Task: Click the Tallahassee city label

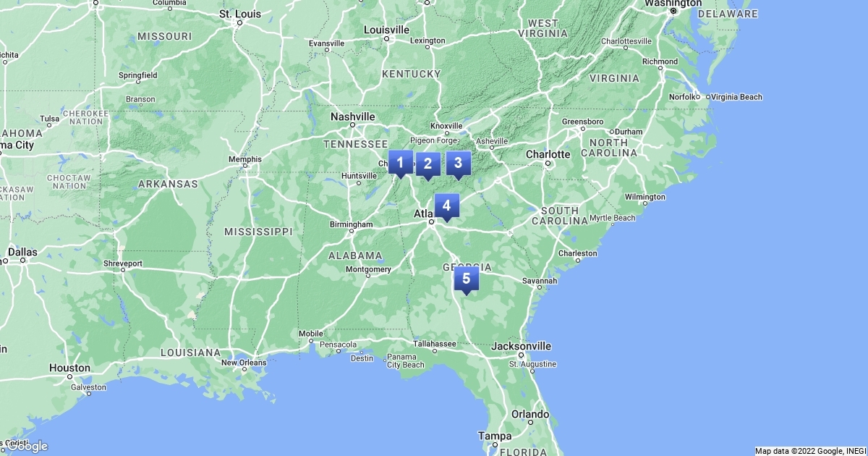Action: tap(434, 344)
